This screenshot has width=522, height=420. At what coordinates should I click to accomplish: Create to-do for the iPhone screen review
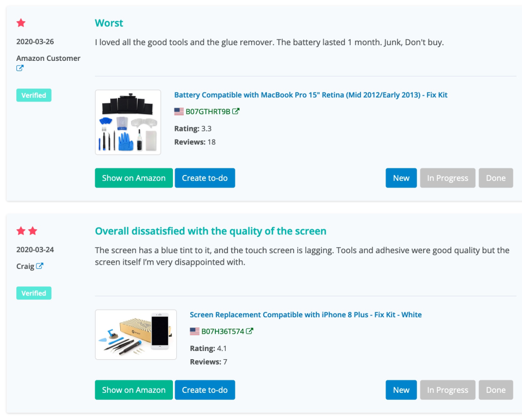(x=205, y=390)
